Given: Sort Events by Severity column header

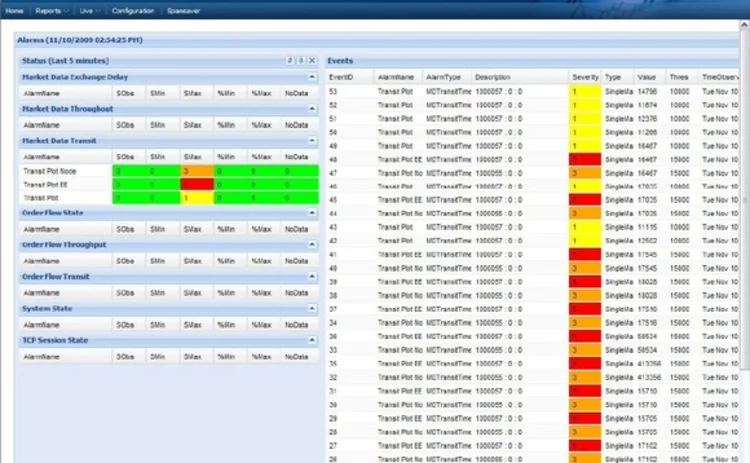Looking at the screenshot, I should coord(585,77).
